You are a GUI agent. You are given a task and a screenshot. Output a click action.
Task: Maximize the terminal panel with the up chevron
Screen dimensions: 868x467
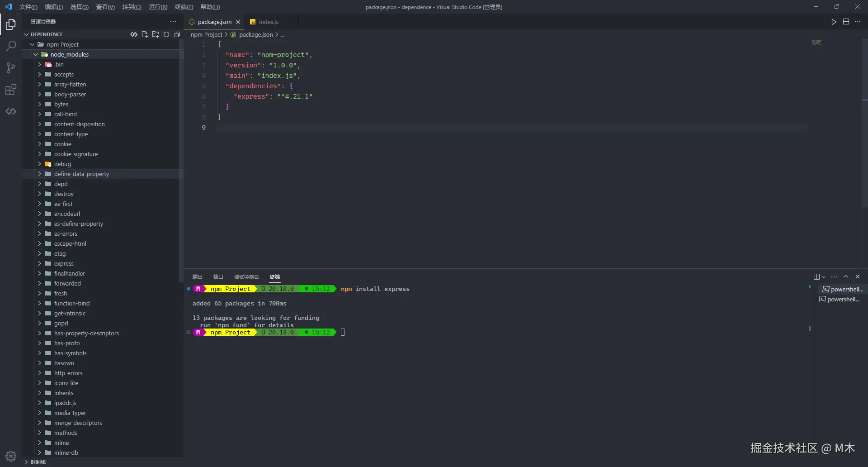pyautogui.click(x=846, y=277)
